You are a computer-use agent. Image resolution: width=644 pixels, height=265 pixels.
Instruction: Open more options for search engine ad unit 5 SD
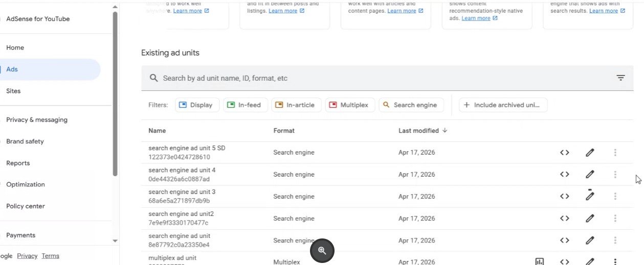point(615,152)
